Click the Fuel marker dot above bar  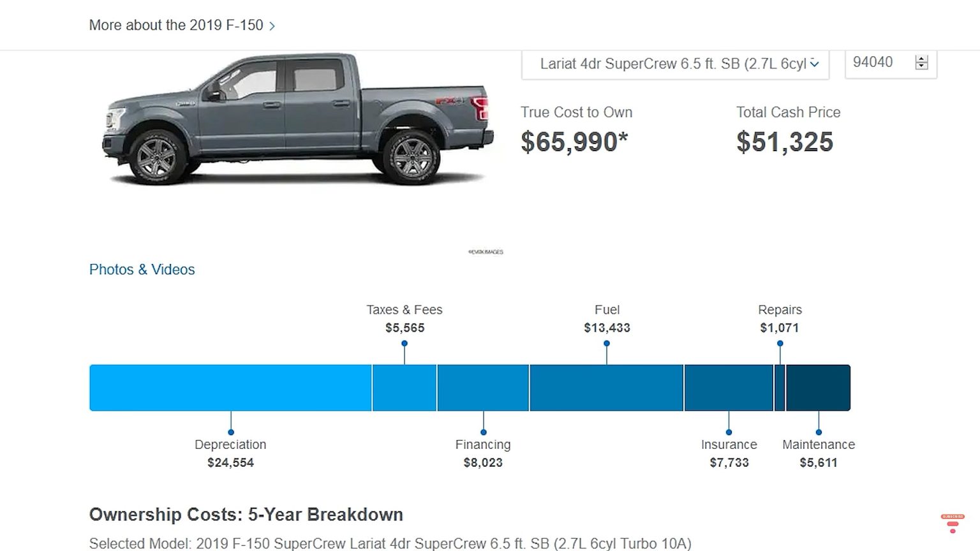coord(607,344)
